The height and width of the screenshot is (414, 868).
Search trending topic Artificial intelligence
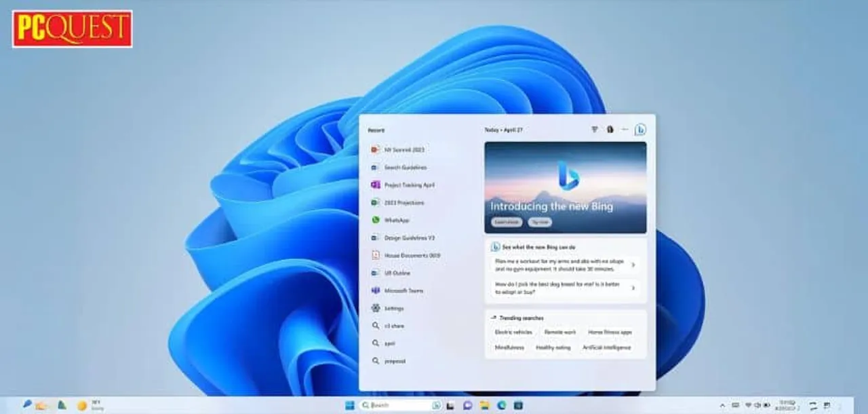pos(607,347)
